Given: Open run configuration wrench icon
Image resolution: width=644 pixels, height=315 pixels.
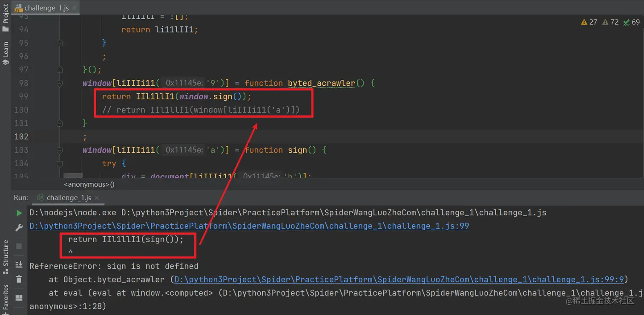Looking at the screenshot, I should (x=19, y=228).
